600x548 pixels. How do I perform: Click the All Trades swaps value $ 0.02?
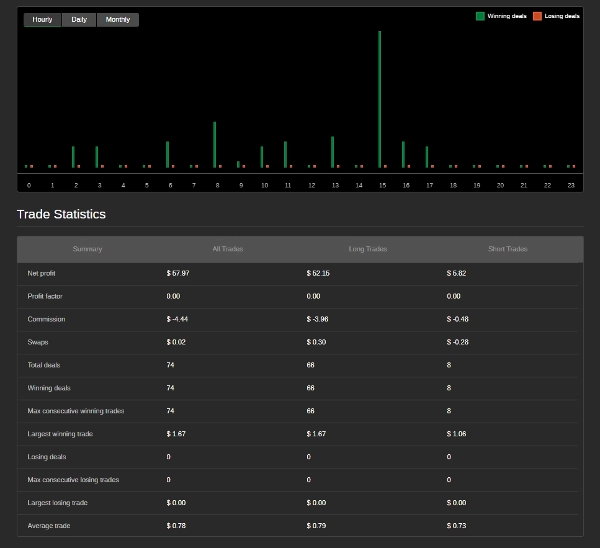pyautogui.click(x=176, y=342)
